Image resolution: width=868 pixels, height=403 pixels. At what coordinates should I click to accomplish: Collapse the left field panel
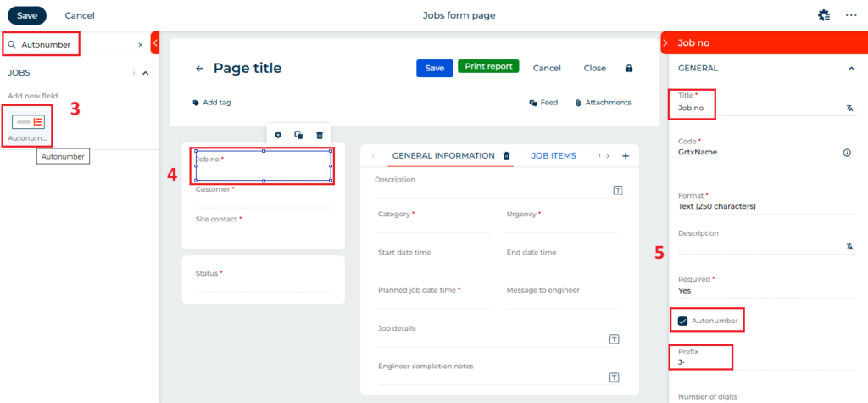tap(155, 42)
